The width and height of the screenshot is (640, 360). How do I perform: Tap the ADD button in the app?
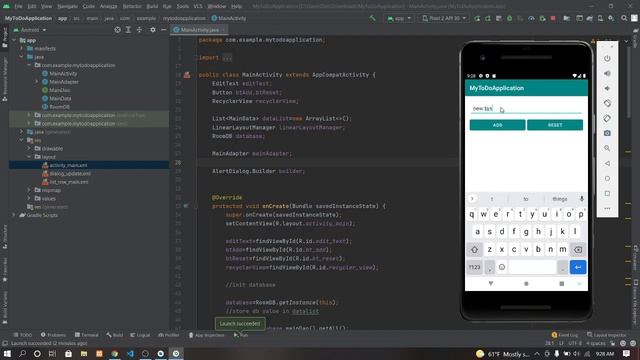497,125
